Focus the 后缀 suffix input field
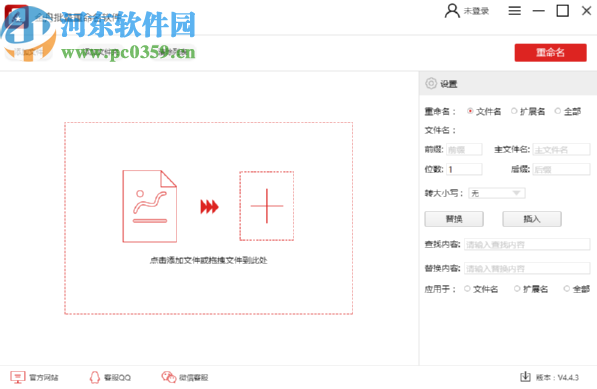Viewport: 597px width, 389px height. pos(561,169)
